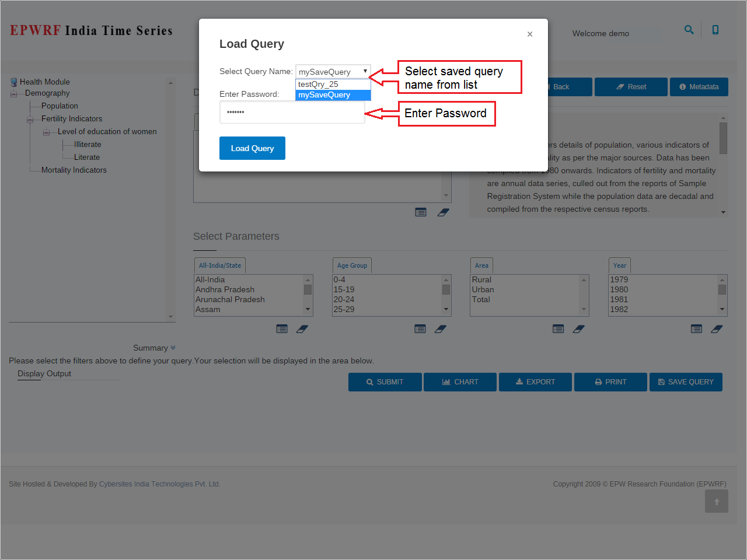This screenshot has width=747, height=560.
Task: Click select-all list icon under Area list
Action: point(558,329)
